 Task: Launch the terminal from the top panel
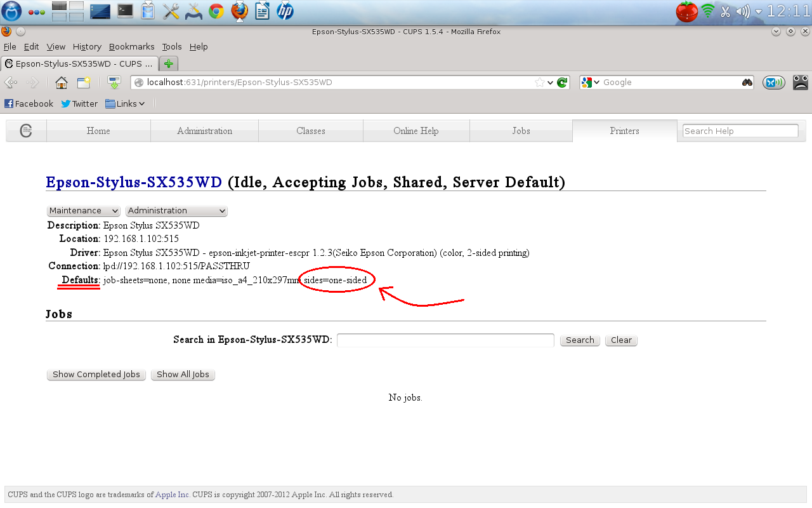click(x=125, y=11)
